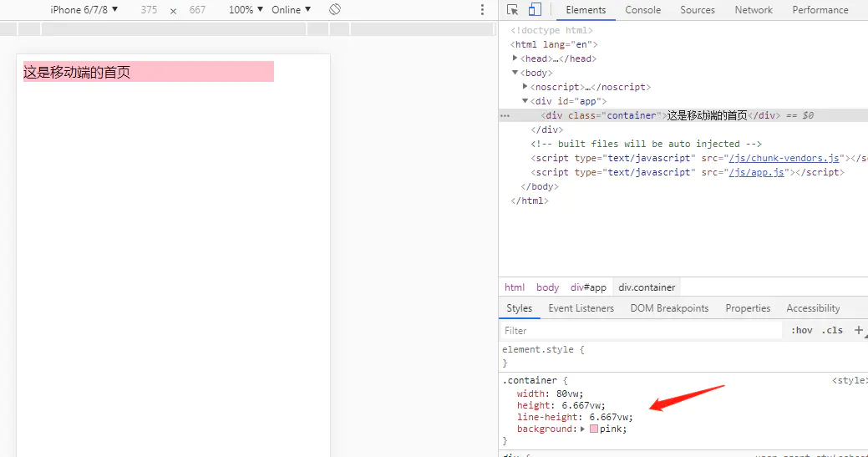Open the 100% zoom dropdown
This screenshot has width=868, height=457.
pyautogui.click(x=246, y=9)
